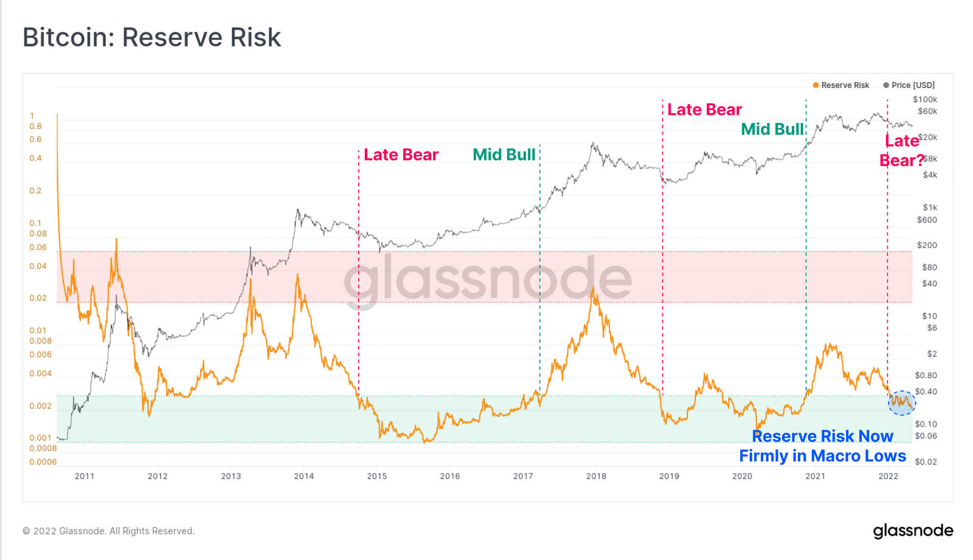Toggle the Reserve Risk legend entry

841,85
